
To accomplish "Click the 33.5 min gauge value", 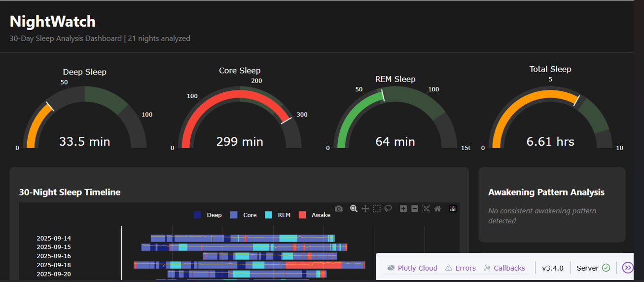I will click(85, 142).
